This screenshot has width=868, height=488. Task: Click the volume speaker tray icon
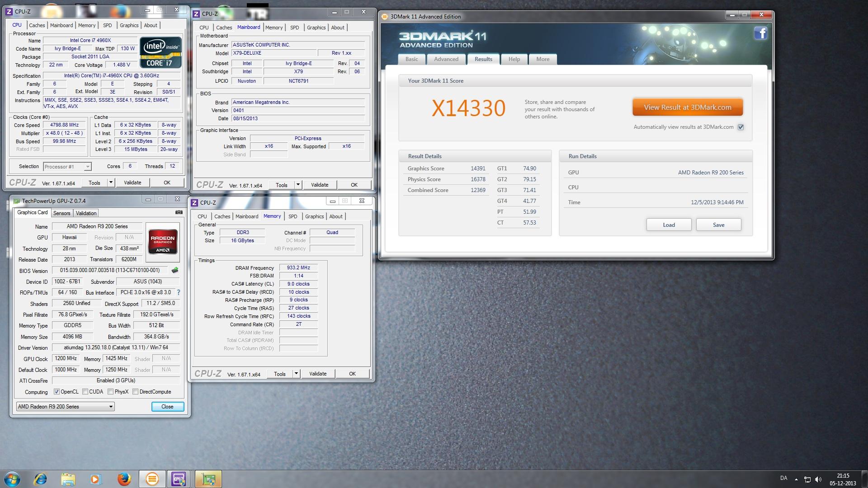point(819,479)
